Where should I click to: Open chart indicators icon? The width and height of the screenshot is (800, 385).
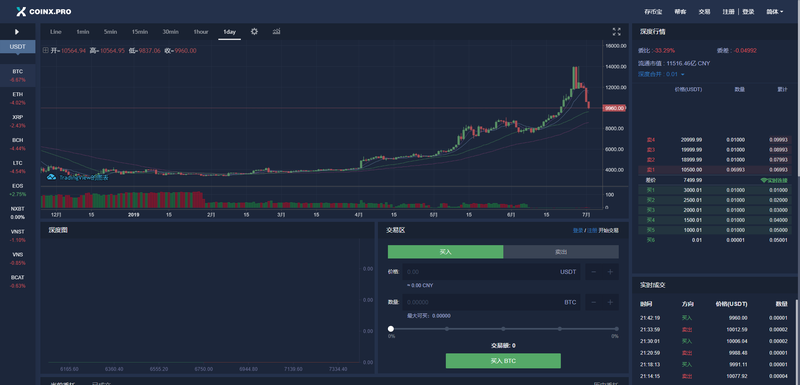coord(277,32)
